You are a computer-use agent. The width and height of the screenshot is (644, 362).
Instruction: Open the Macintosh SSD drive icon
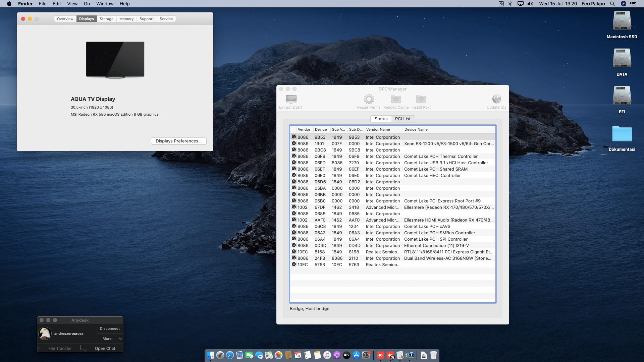622,21
